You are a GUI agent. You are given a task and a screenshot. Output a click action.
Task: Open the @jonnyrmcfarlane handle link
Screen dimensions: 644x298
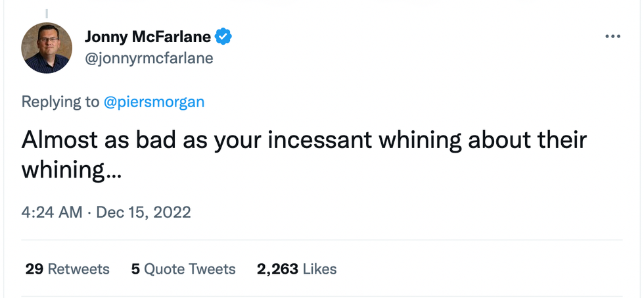click(149, 59)
